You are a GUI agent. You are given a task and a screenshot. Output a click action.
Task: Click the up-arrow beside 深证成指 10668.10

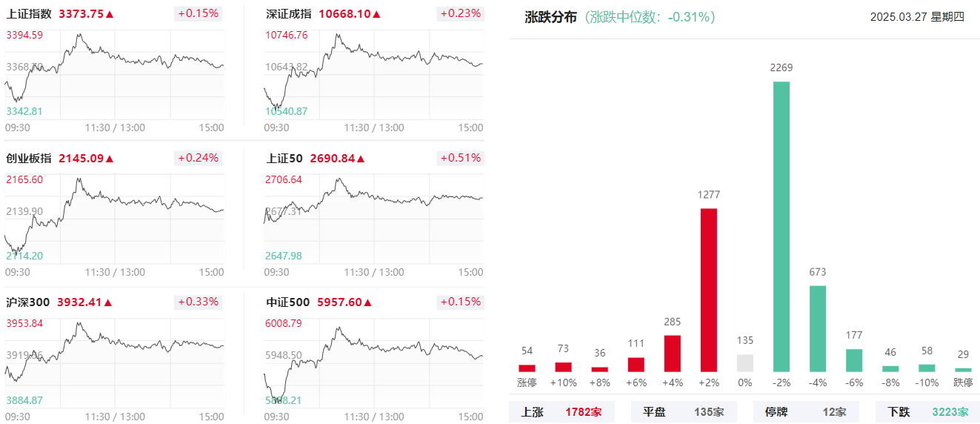376,14
